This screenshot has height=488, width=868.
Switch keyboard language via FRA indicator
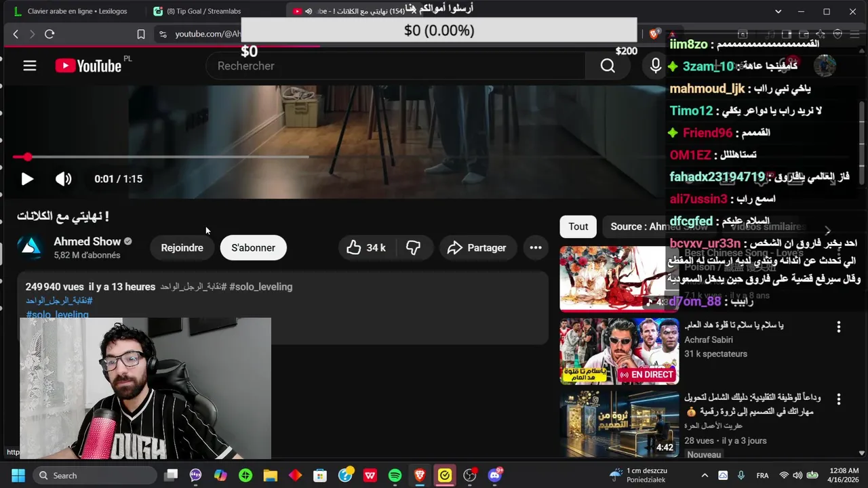[x=762, y=475]
